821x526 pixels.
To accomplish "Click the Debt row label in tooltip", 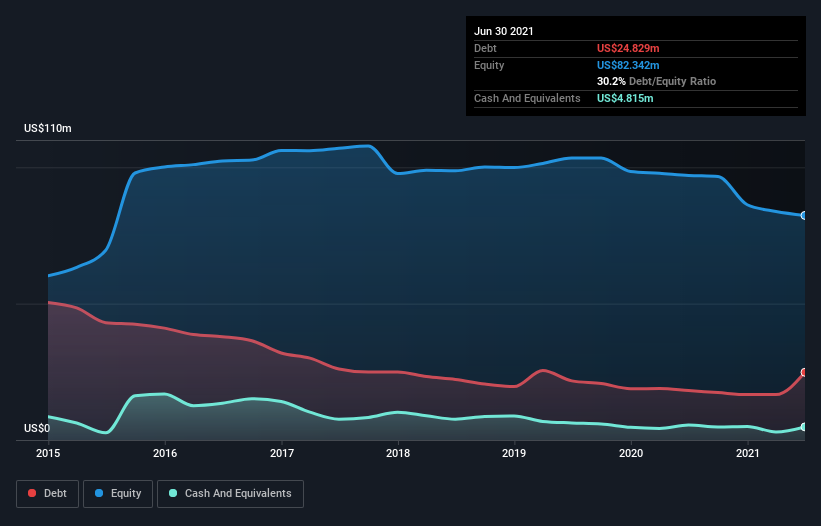I will click(x=485, y=48).
